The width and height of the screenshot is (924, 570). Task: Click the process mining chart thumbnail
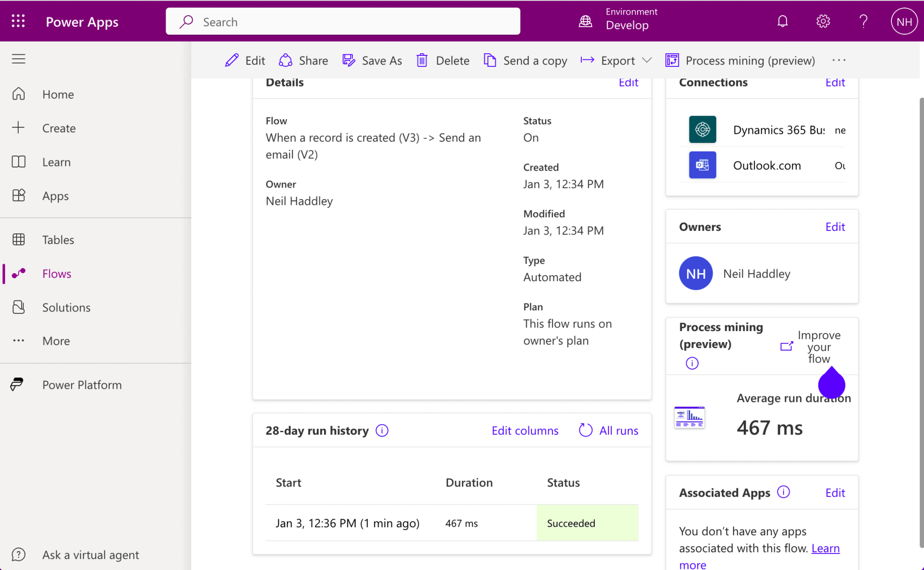coord(689,417)
